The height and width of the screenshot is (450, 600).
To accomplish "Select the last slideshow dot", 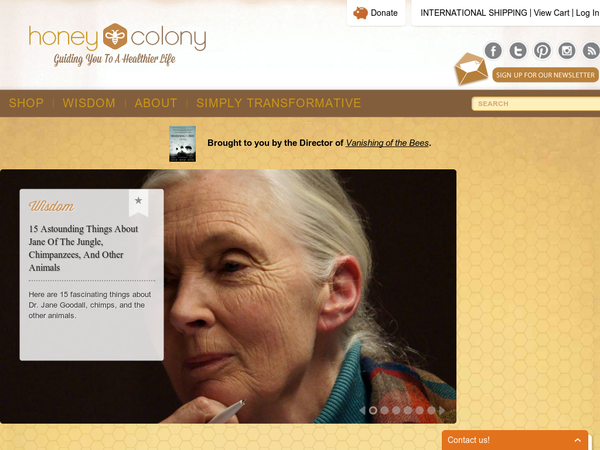I will click(x=431, y=410).
